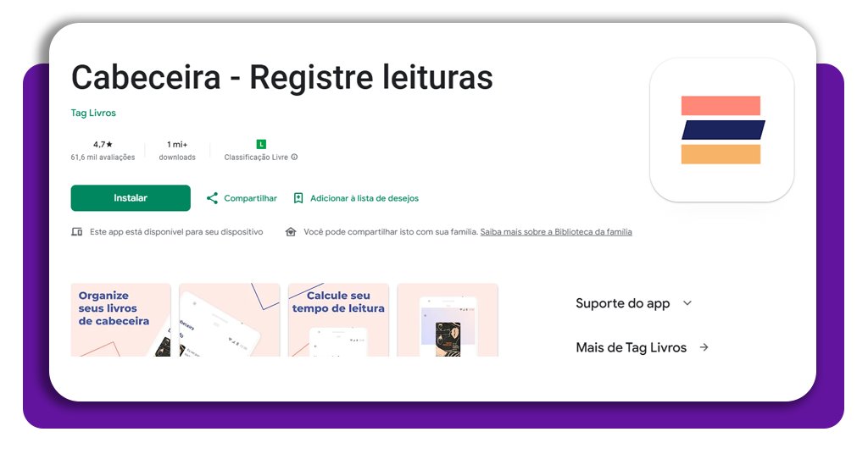The image size is (868, 454).
Task: Click the 4,7 star rating
Action: 103,144
